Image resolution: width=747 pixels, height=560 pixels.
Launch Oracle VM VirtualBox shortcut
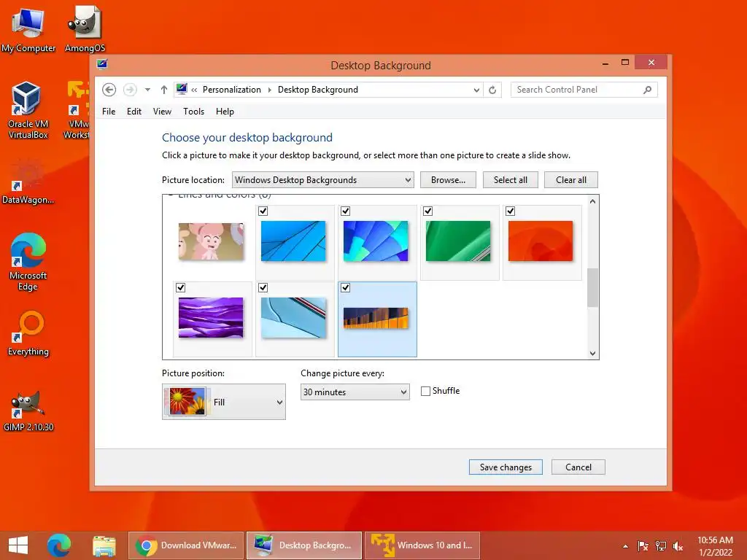click(28, 109)
